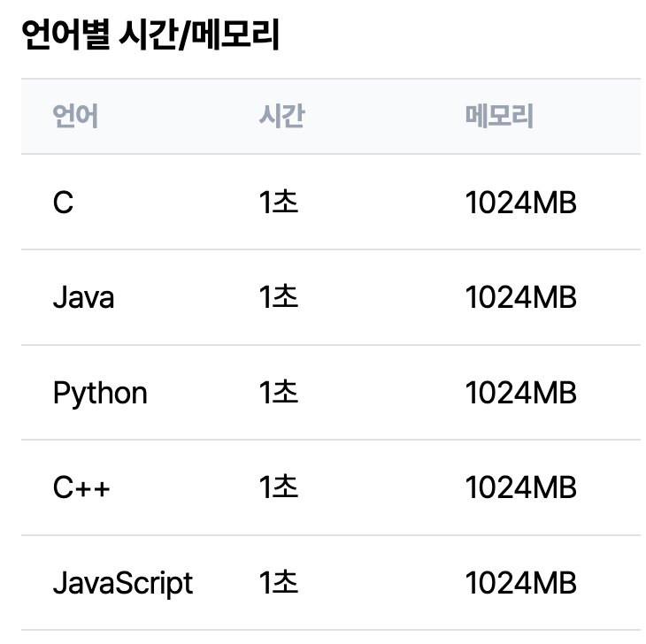The height and width of the screenshot is (644, 646).
Task: Click the 1초 time for C
Action: click(x=279, y=203)
